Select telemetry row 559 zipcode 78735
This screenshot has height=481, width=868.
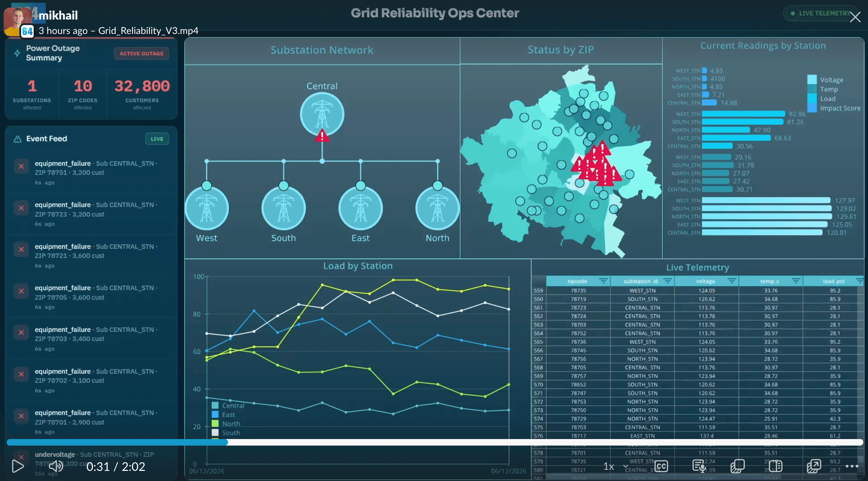[578, 290]
